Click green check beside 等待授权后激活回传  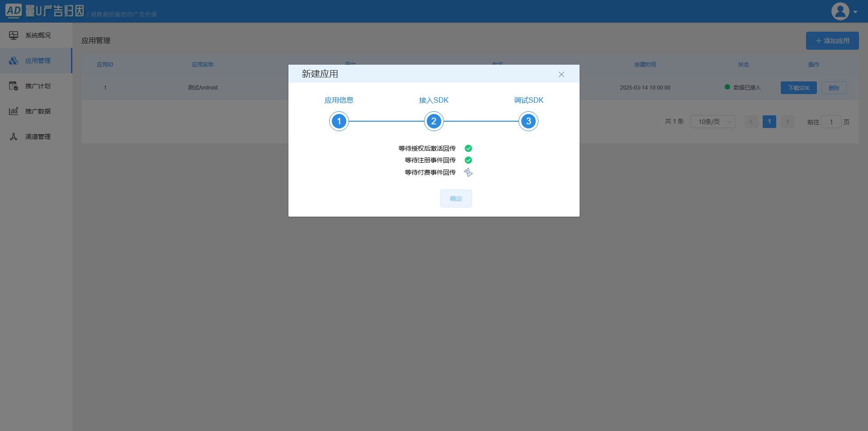(468, 148)
